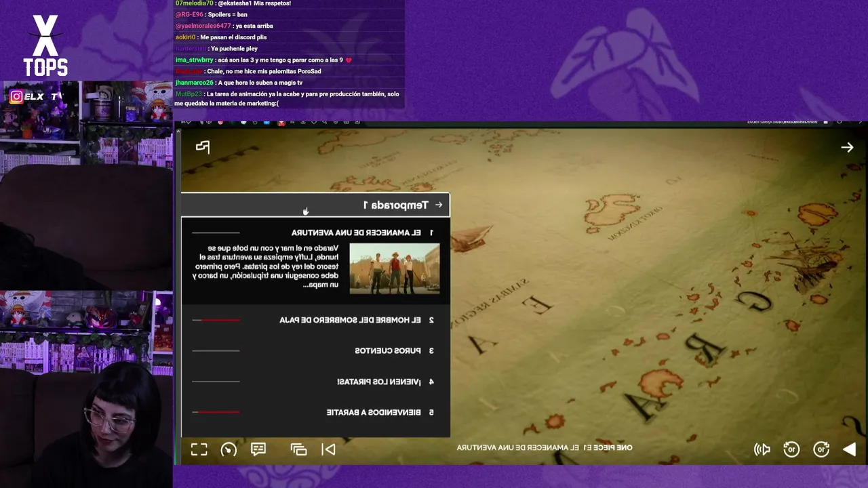The image size is (868, 488).
Task: Click the chat username 07melodia70
Action: click(194, 3)
